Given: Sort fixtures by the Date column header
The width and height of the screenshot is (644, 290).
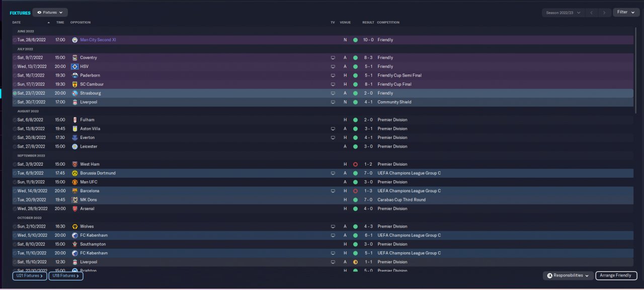Looking at the screenshot, I should tap(17, 23).
